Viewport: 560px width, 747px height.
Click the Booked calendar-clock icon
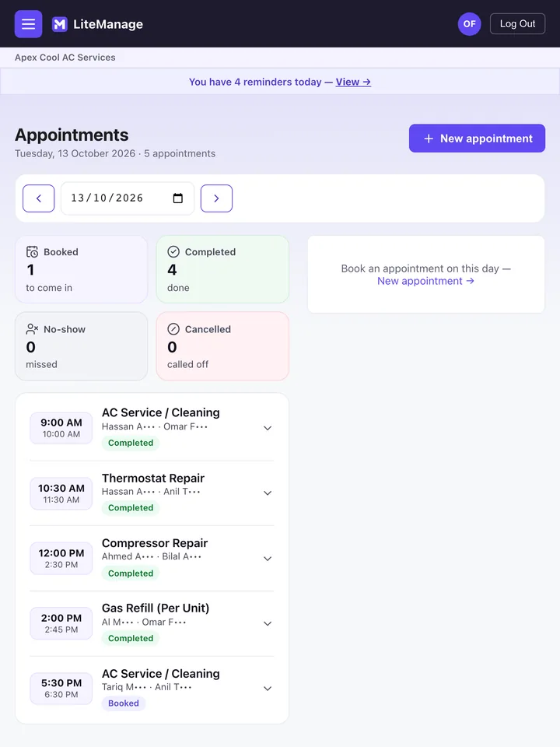point(32,251)
